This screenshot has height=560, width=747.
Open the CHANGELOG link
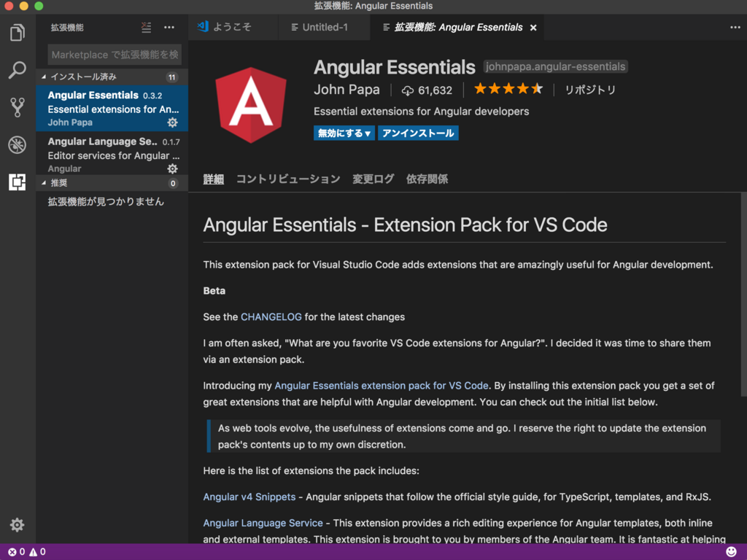click(x=271, y=316)
